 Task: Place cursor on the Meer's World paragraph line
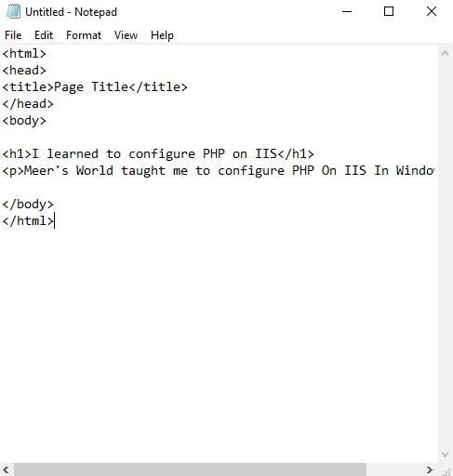point(219,171)
